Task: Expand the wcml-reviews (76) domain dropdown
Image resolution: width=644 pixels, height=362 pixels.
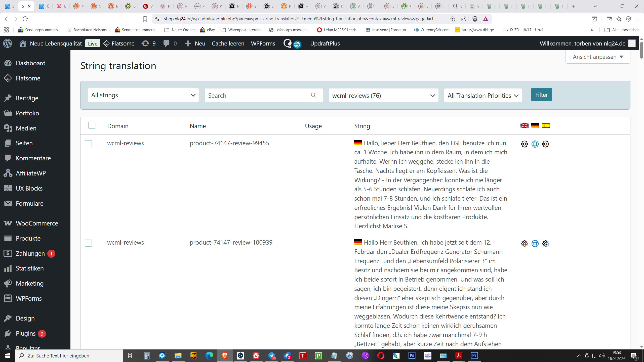Action: [383, 95]
